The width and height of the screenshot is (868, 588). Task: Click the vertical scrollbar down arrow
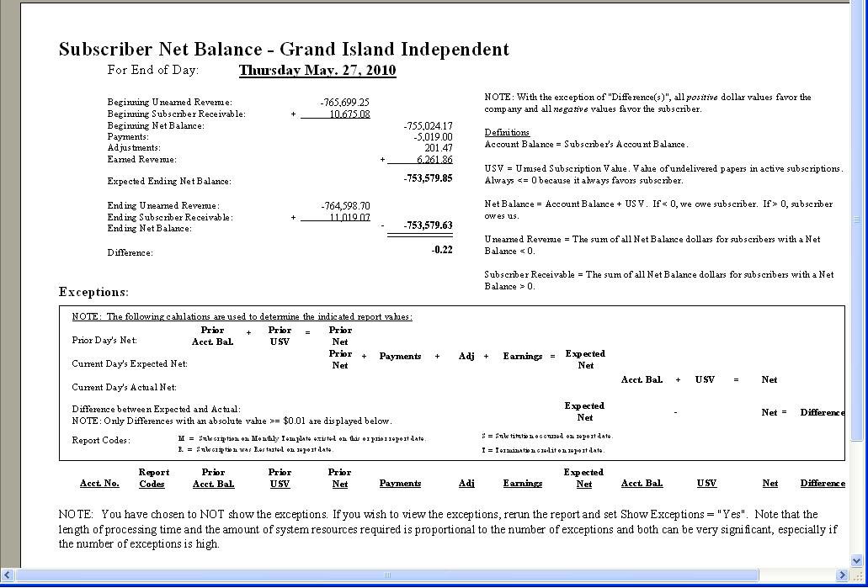(x=858, y=561)
